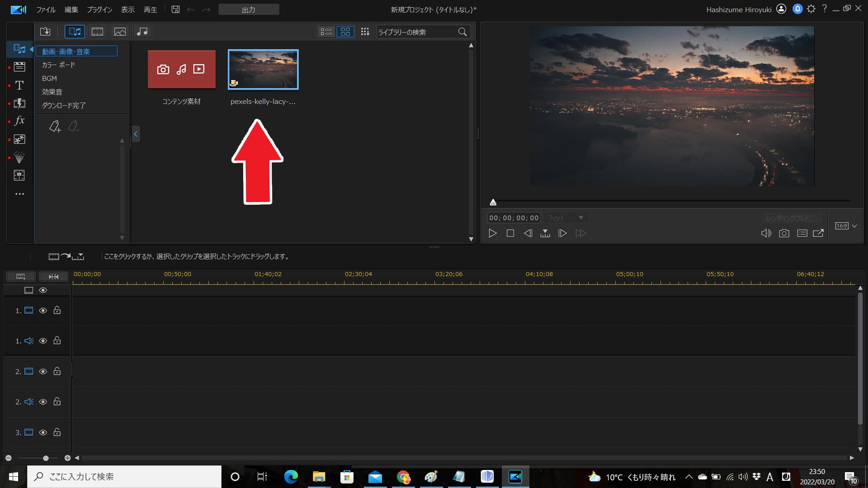Open the Particle room icon
868x488 pixels.
[19, 139]
